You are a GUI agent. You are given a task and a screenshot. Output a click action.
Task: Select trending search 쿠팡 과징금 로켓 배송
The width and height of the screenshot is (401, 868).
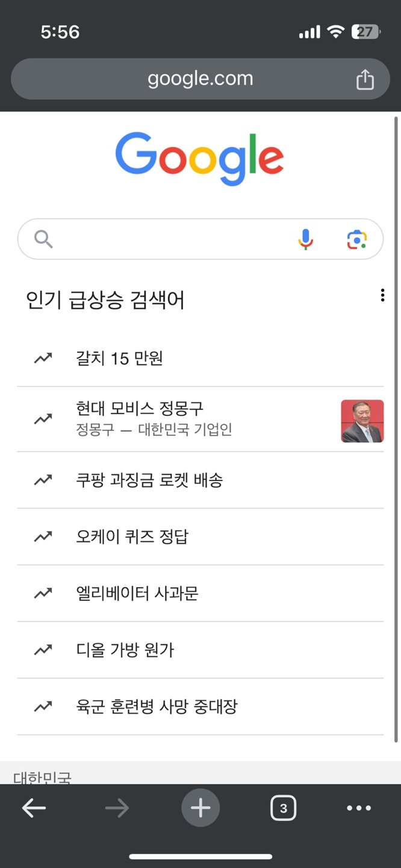coord(149,480)
